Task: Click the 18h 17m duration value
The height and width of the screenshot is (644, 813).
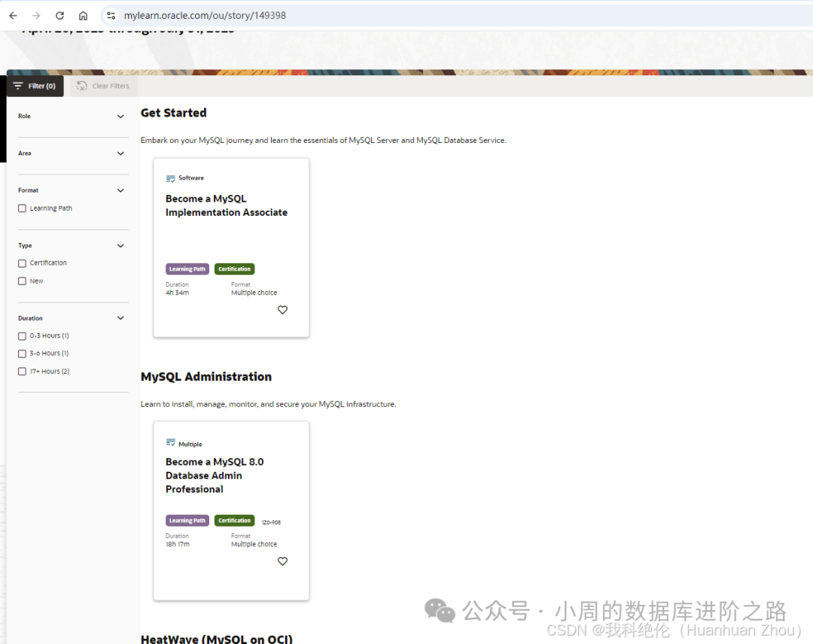Action: coord(178,545)
